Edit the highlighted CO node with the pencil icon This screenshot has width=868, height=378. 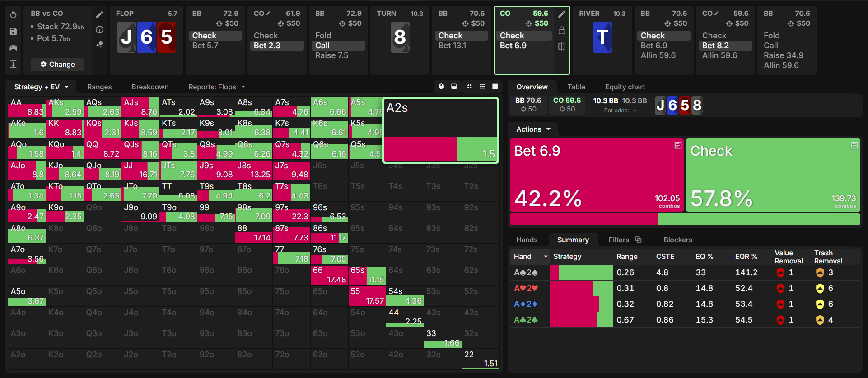tap(562, 14)
